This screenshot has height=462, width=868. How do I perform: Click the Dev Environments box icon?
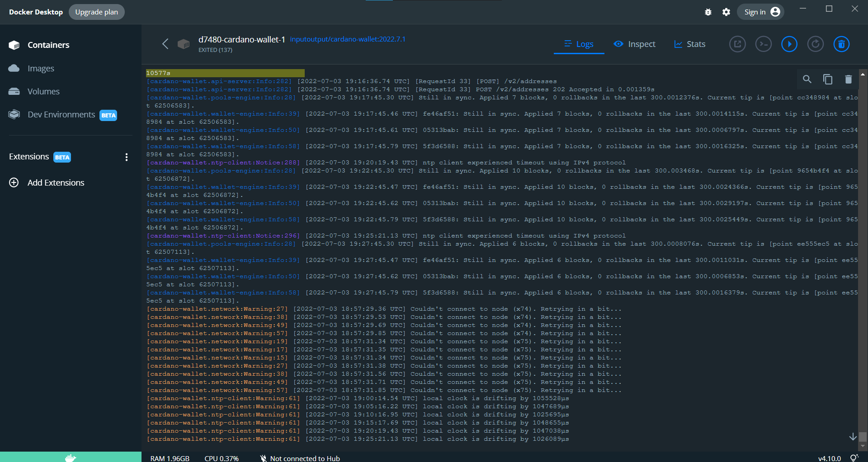[14, 114]
